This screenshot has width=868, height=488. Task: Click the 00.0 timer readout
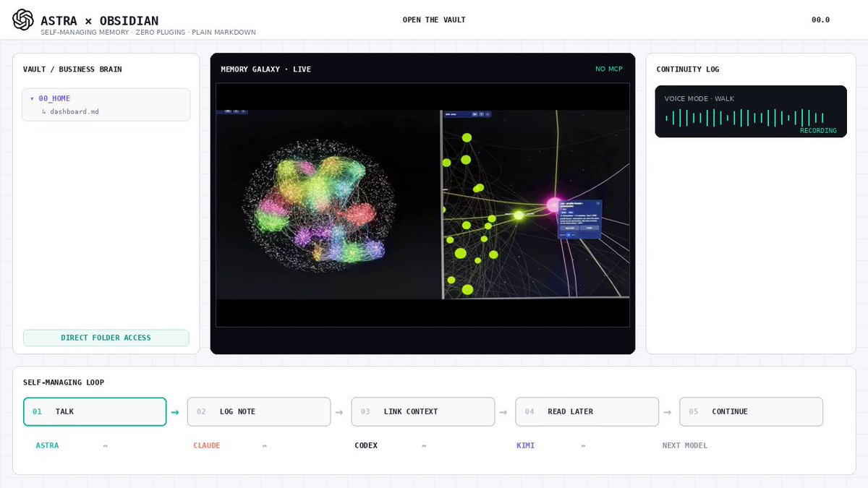820,20
